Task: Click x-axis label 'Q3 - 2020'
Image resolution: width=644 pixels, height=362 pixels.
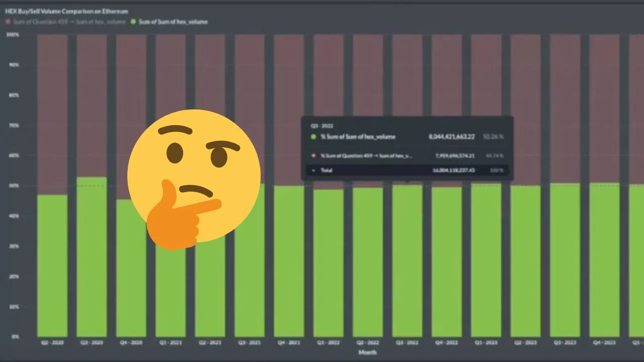Action: click(92, 343)
